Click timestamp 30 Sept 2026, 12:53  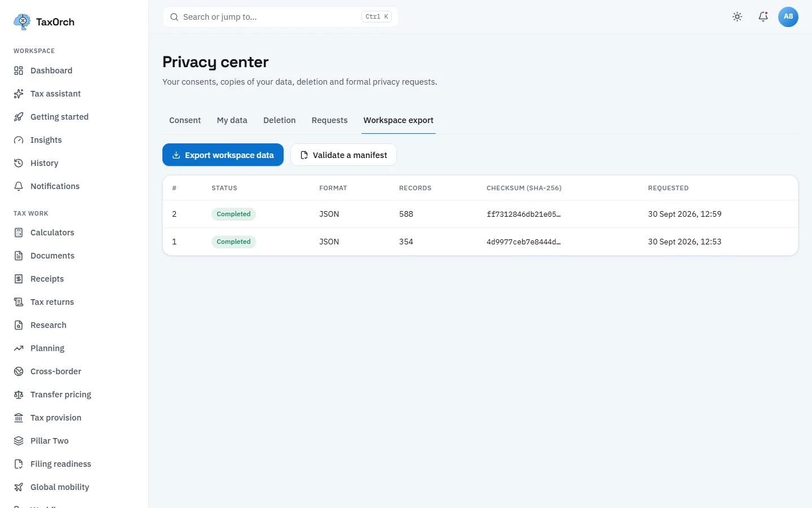click(685, 242)
